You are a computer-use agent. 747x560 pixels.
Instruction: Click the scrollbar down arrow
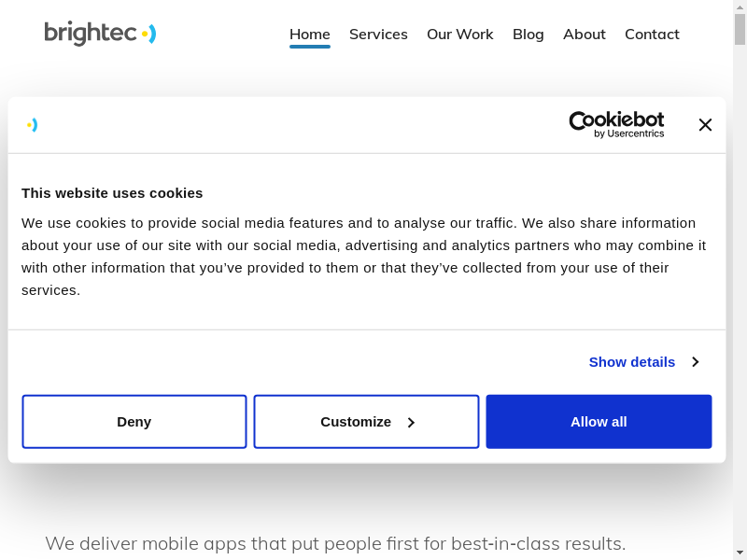pos(740,552)
